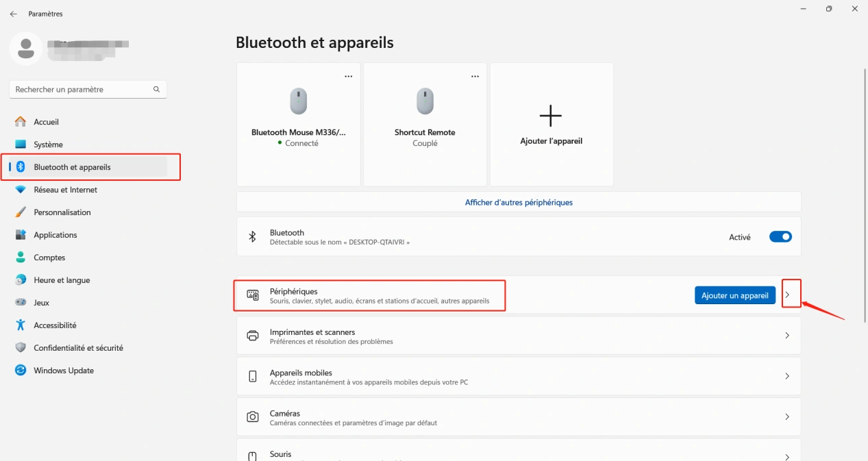
Task: Click the Confidentialité et sécurité shield icon
Action: pos(21,348)
